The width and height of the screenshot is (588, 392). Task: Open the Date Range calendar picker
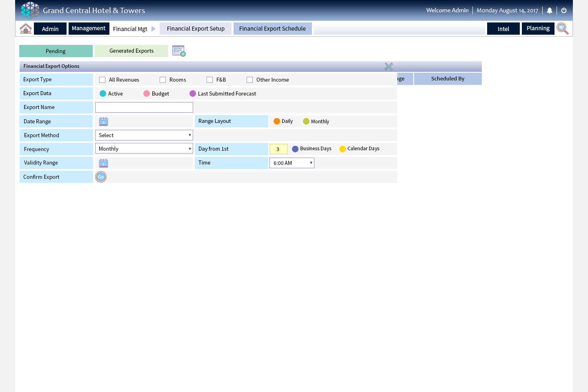[x=104, y=122]
